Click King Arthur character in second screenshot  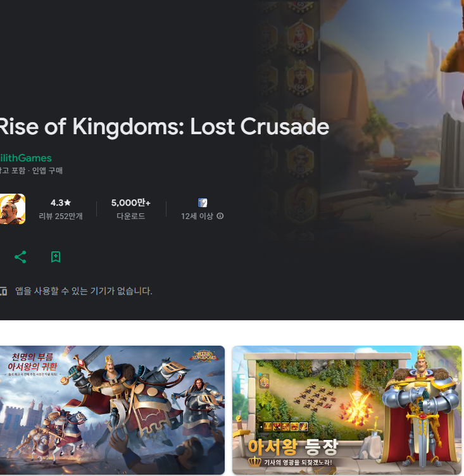[x=420, y=408]
